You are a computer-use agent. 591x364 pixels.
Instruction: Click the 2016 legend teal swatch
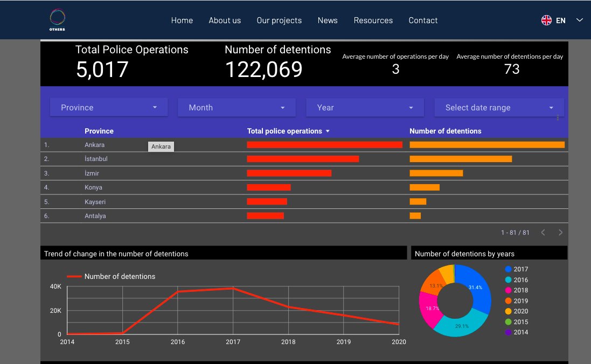click(x=508, y=279)
